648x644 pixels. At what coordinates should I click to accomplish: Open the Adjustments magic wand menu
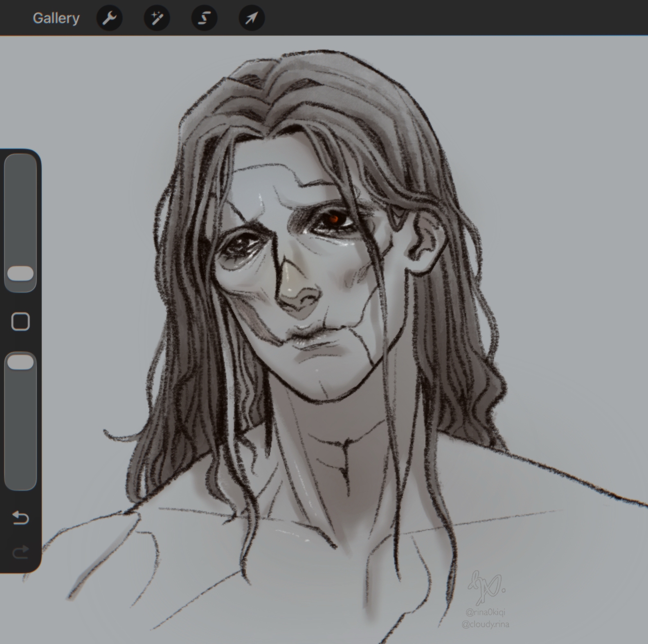[x=157, y=18]
